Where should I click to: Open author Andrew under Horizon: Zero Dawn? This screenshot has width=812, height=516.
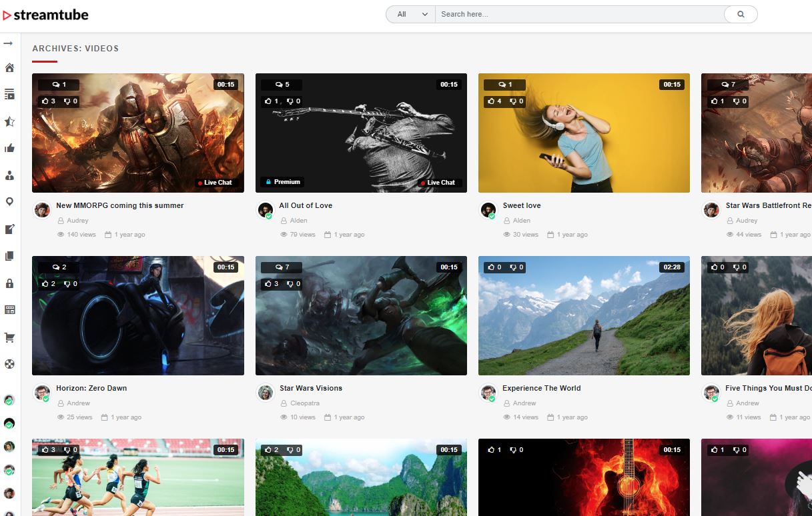pyautogui.click(x=79, y=403)
